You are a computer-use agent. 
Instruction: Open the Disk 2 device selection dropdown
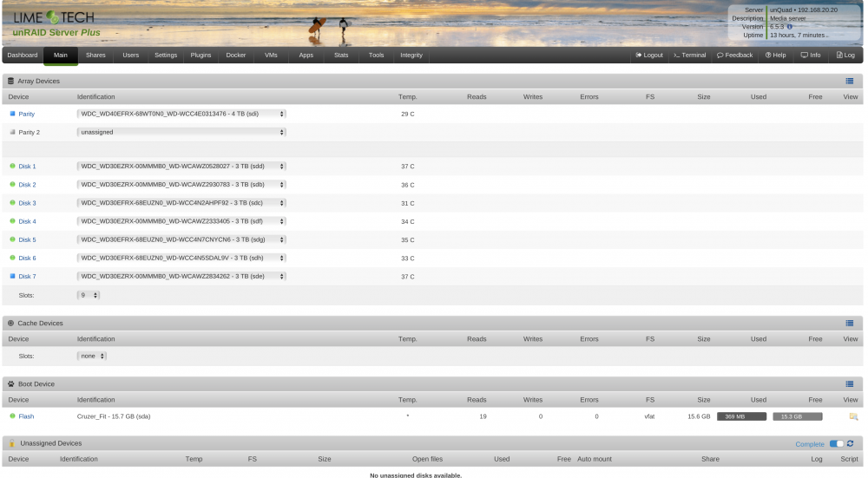[181, 185]
